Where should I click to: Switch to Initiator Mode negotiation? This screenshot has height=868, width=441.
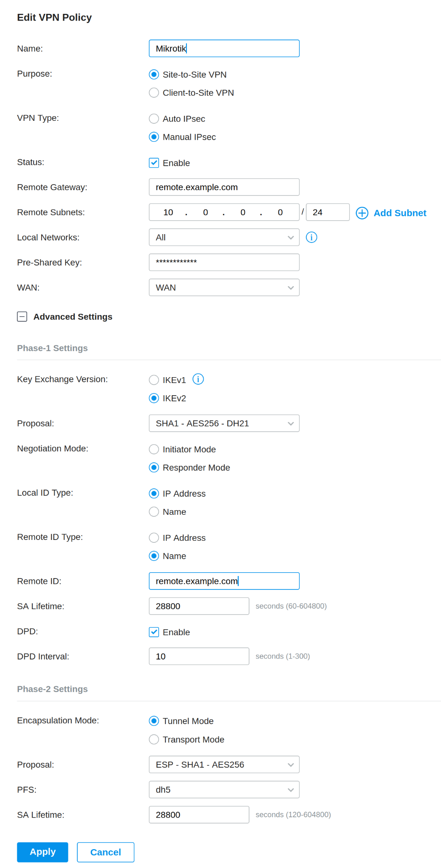coord(154,449)
